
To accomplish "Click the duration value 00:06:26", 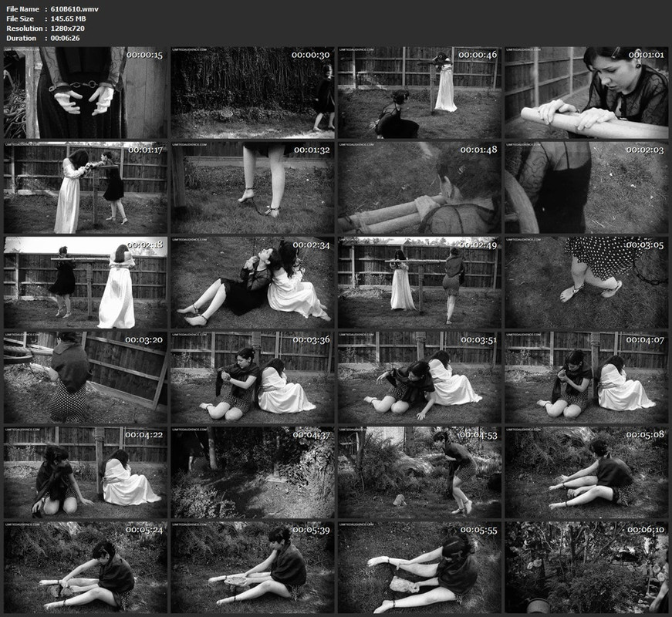I will pyautogui.click(x=65, y=38).
